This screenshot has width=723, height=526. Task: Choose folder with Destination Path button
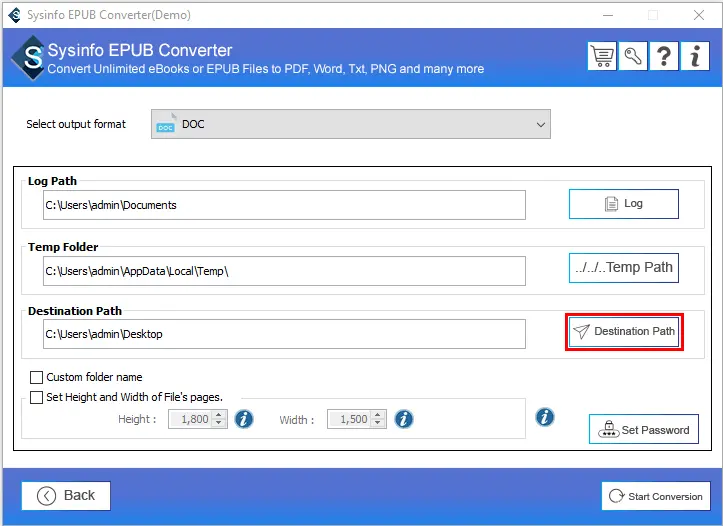624,331
